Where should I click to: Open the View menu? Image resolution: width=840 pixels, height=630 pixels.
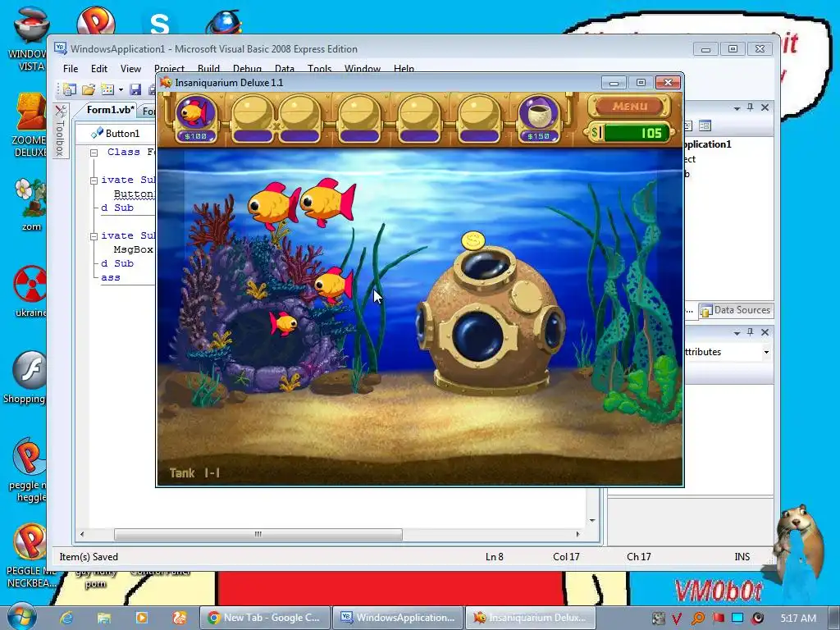(130, 69)
